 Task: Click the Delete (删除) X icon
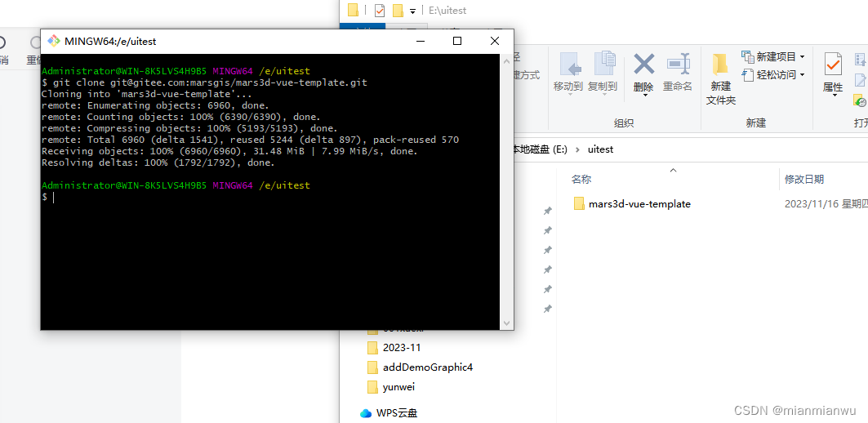[x=643, y=64]
